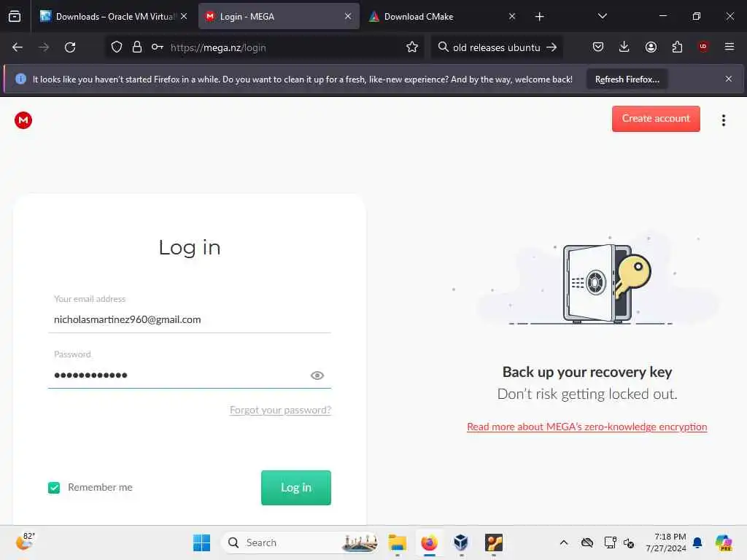The width and height of the screenshot is (747, 560).
Task: Click the taskbar Search box
Action: click(300, 542)
